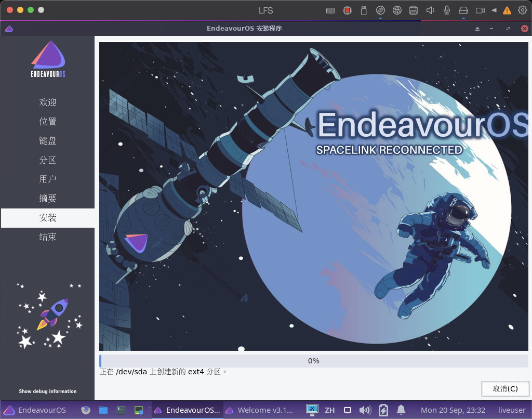Screen dimensions: 532x419
Task: Select the 位置 step in sidebar
Action: tap(47, 122)
